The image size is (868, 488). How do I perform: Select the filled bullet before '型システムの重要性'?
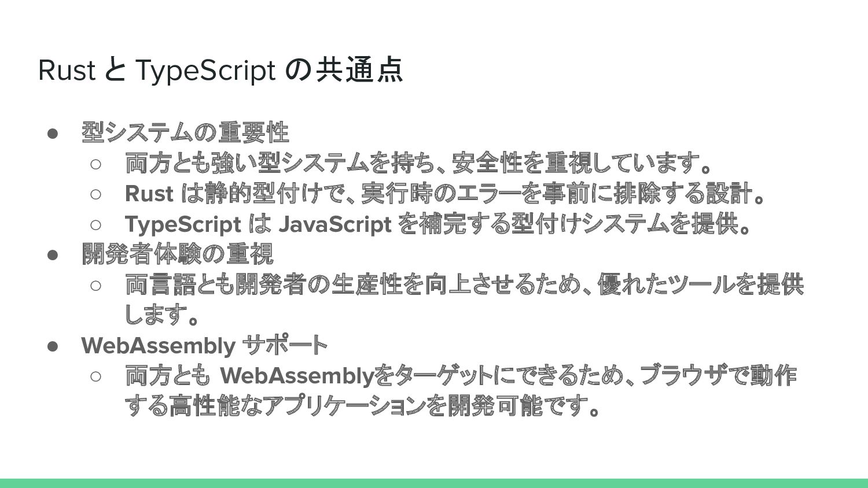[53, 134]
